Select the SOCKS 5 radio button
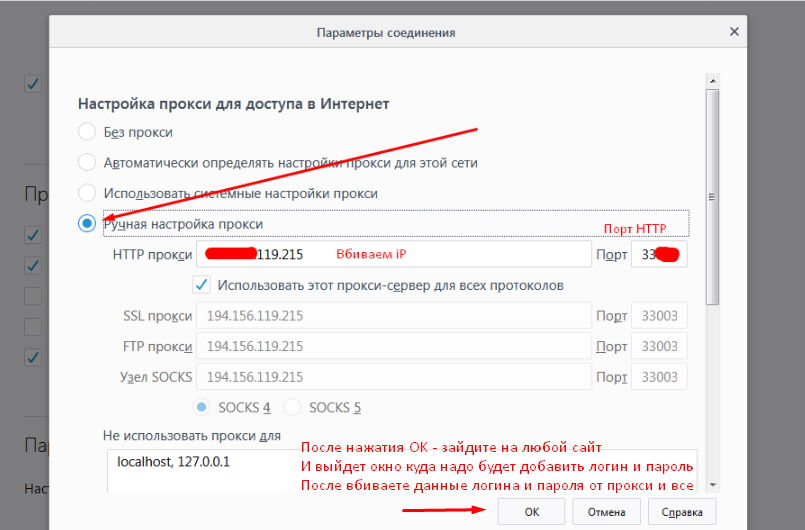805x530 pixels. click(293, 408)
